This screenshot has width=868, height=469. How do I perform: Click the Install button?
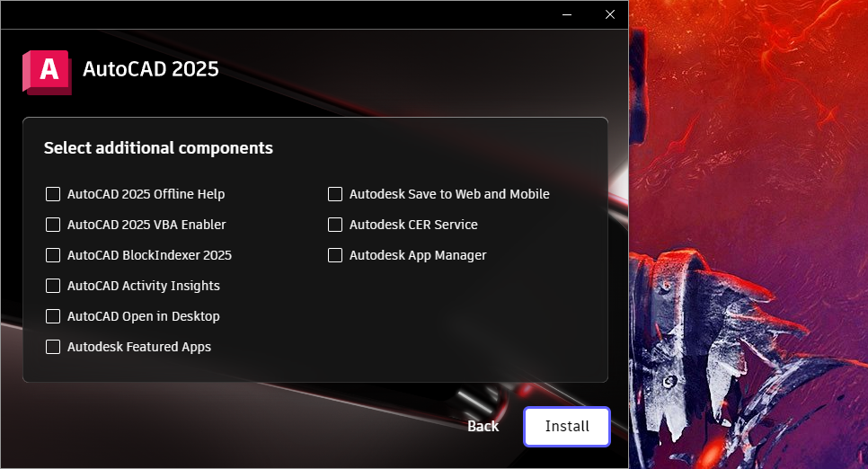[x=567, y=427]
